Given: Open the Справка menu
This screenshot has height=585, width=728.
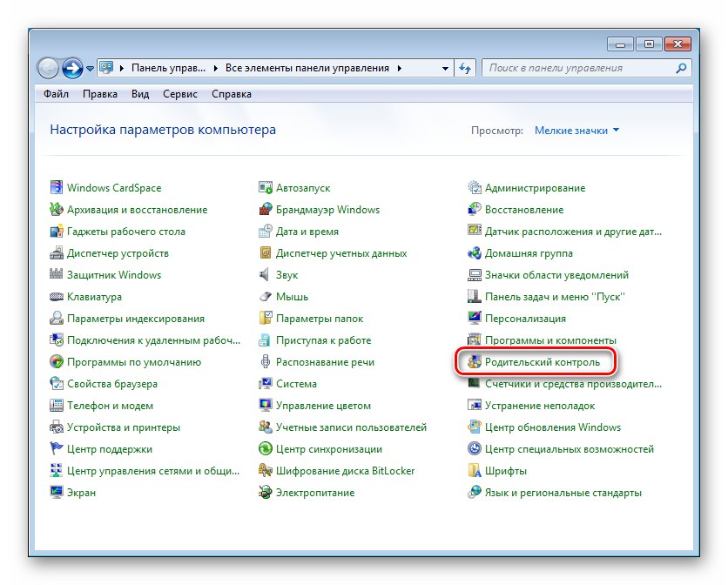Looking at the screenshot, I should [232, 94].
